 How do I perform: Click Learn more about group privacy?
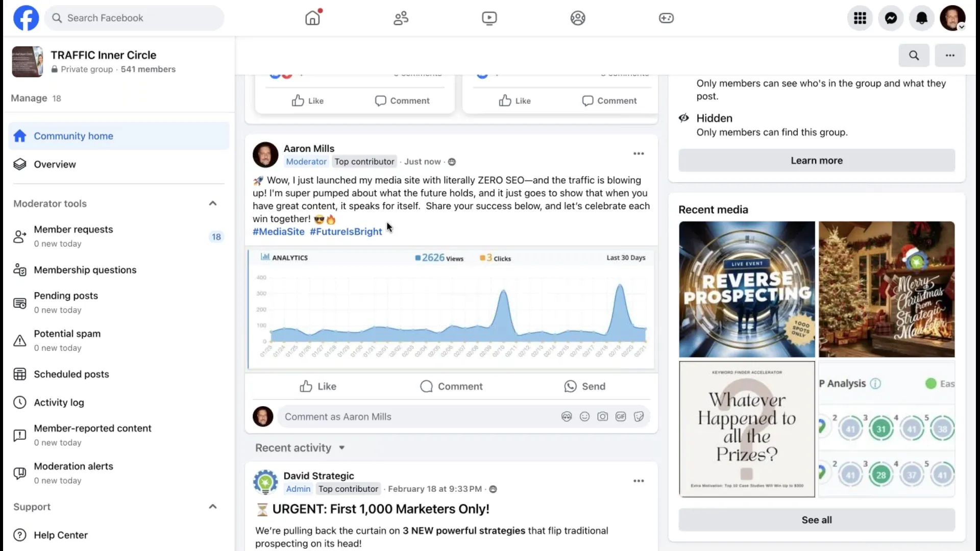(817, 161)
